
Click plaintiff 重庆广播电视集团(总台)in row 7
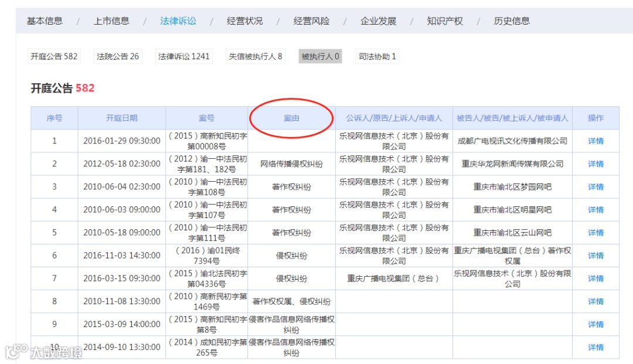[393, 279]
